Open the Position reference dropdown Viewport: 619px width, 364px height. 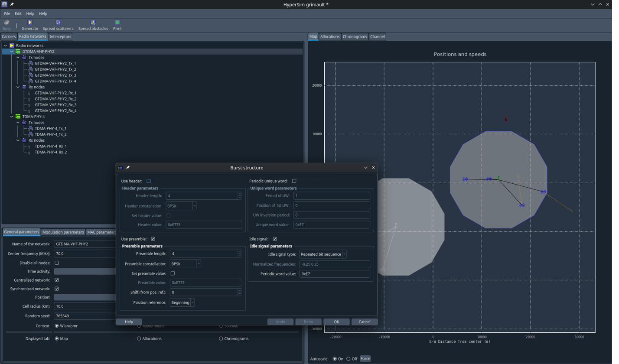[x=182, y=302]
